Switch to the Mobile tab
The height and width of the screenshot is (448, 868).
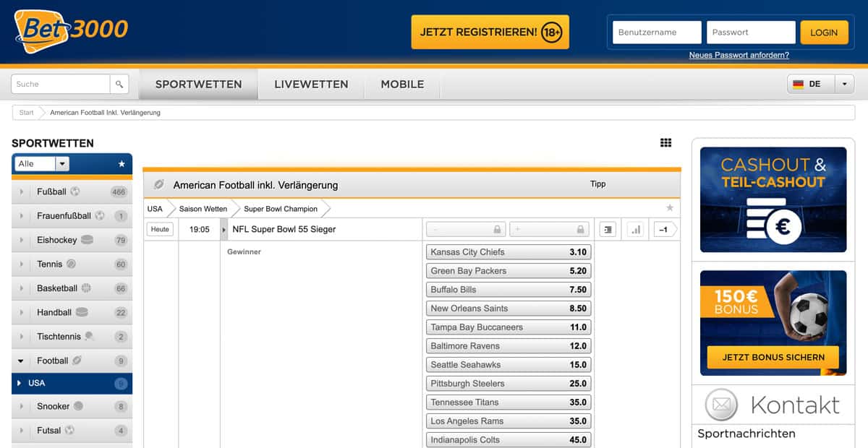(402, 84)
